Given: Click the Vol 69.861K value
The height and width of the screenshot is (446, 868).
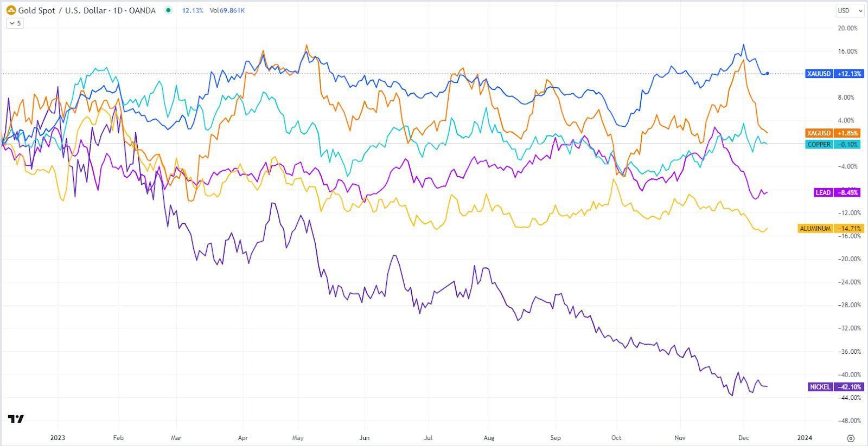Looking at the screenshot, I should 227,10.
